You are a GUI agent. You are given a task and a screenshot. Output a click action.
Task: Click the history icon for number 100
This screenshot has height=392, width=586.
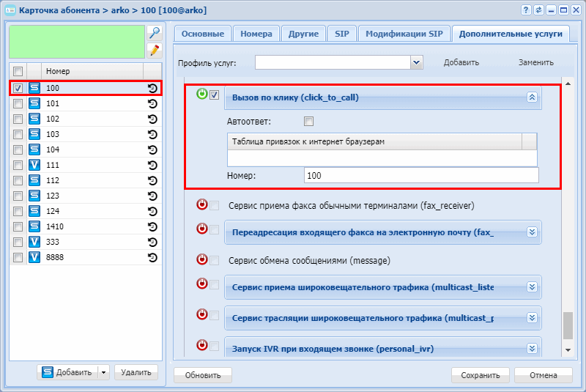(x=152, y=88)
